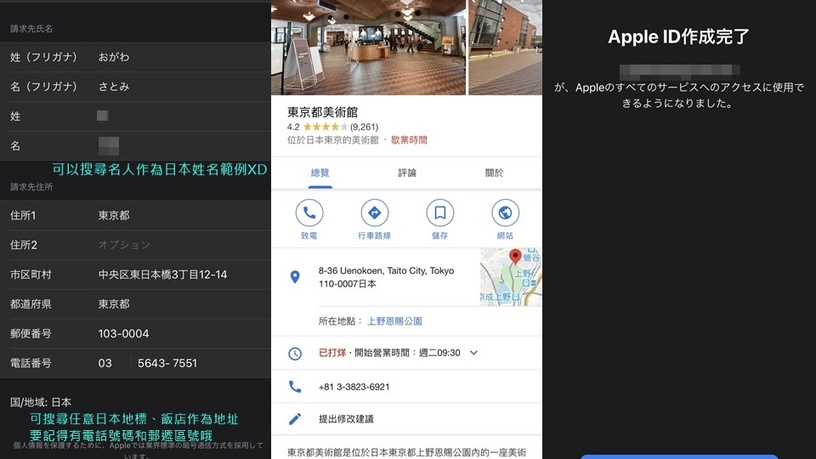Tap the 致電 call phone icon
The image size is (816, 459).
tap(309, 213)
